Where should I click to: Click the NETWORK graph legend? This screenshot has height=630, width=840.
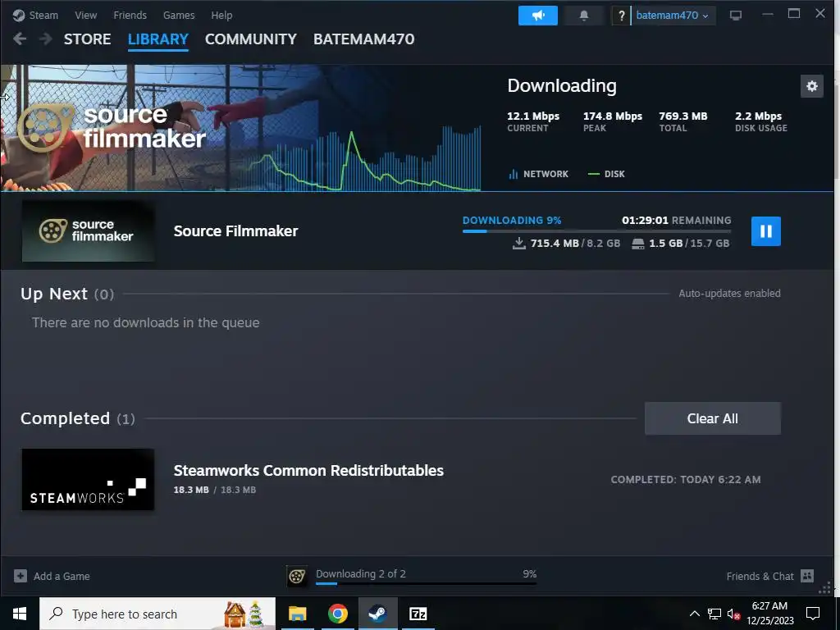click(538, 174)
